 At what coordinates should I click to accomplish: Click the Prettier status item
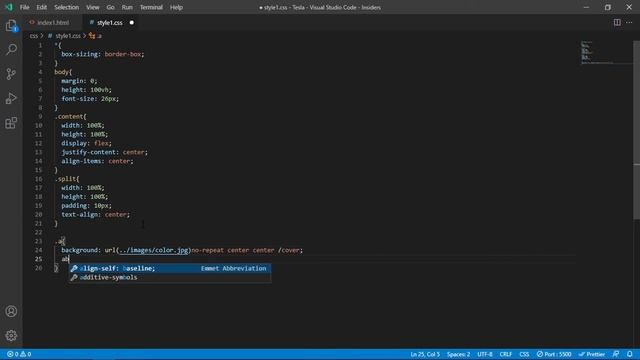[592, 354]
